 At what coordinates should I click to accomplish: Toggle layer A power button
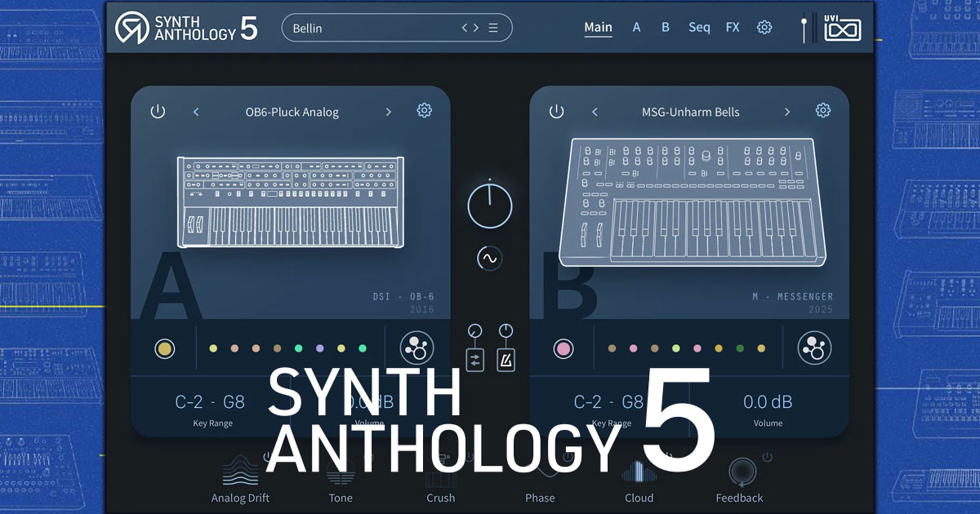tap(158, 112)
